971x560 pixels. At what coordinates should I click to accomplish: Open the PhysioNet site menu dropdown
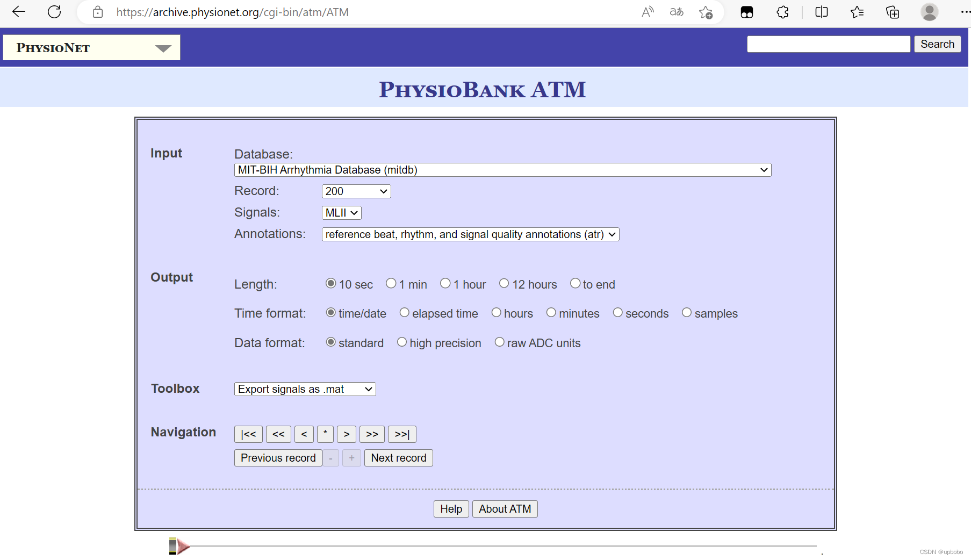[91, 47]
